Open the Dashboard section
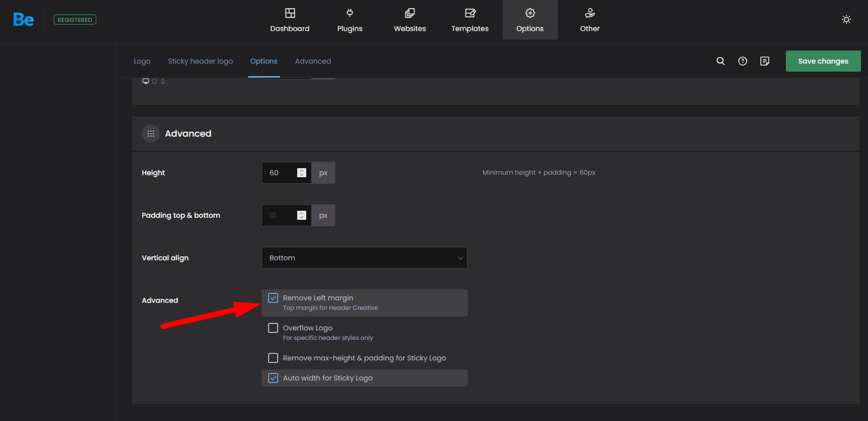The image size is (868, 421). click(x=290, y=20)
